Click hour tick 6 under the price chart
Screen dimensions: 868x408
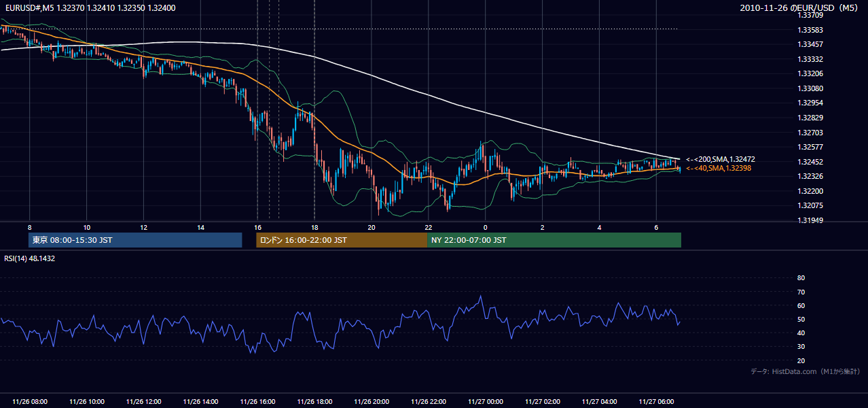coord(656,227)
